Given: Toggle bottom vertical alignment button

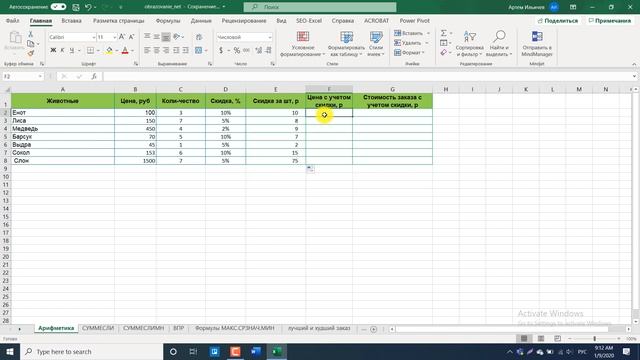Looking at the screenshot, I should [x=166, y=37].
